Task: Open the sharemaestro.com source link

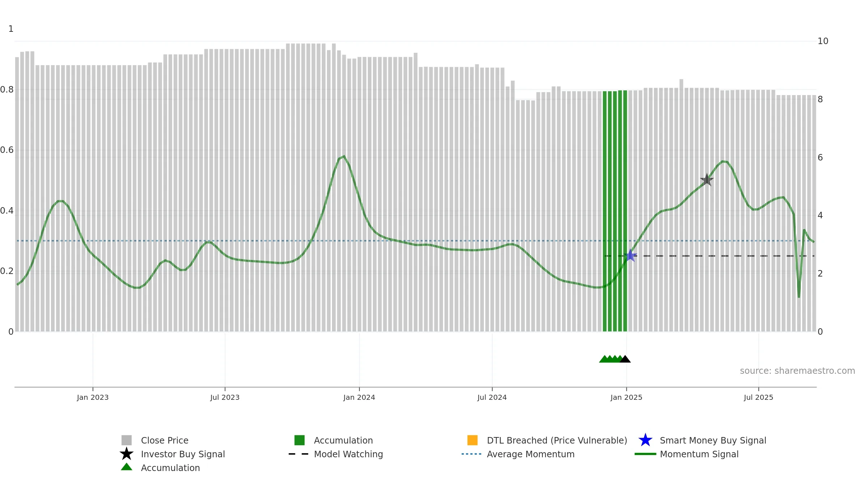Action: (x=797, y=371)
